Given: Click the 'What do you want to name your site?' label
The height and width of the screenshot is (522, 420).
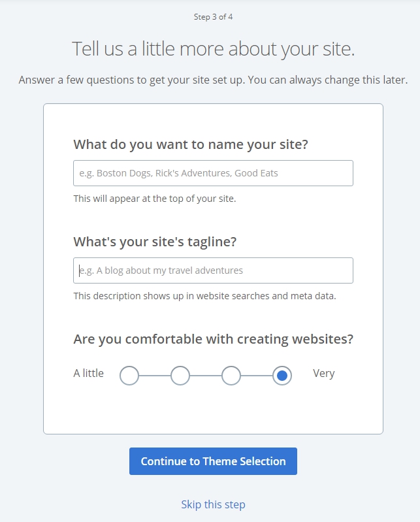Looking at the screenshot, I should tap(191, 144).
